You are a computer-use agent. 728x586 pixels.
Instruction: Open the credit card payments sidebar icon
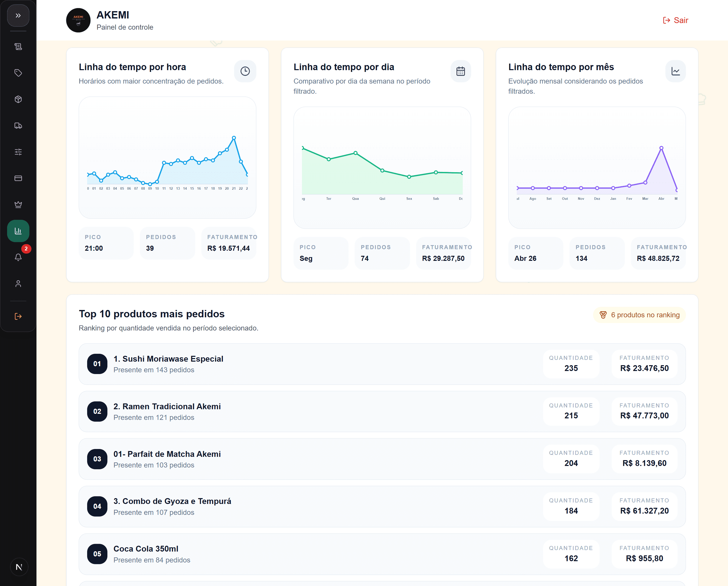coord(18,178)
